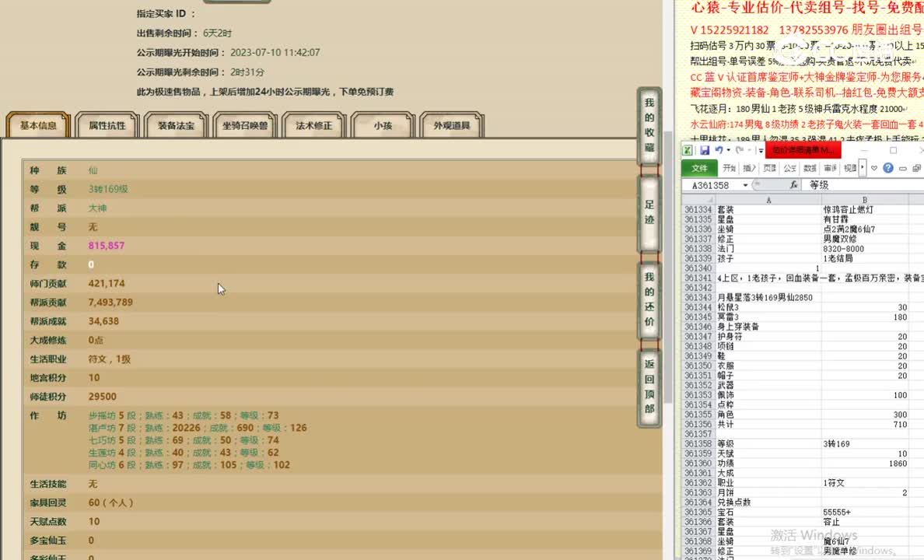This screenshot has height=560, width=924.
Task: Open Excel help with the question mark icon
Action: tap(888, 168)
